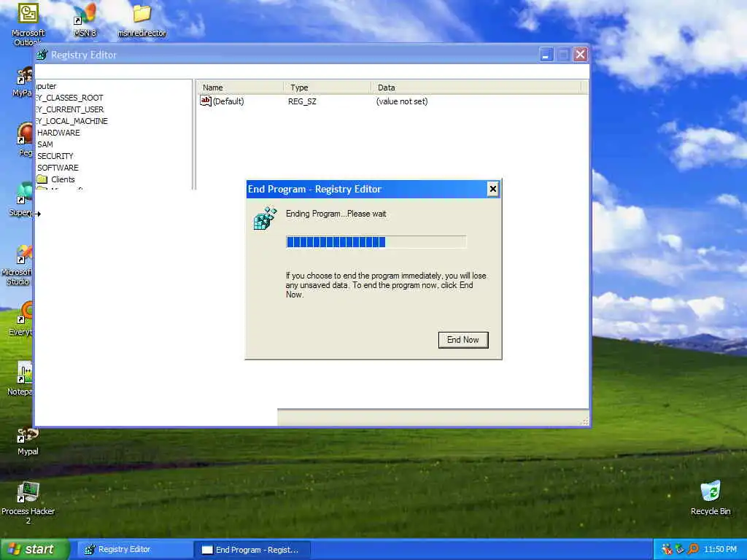Click the Microsoft Outlook desktop icon
747x560 pixels.
pyautogui.click(x=28, y=24)
